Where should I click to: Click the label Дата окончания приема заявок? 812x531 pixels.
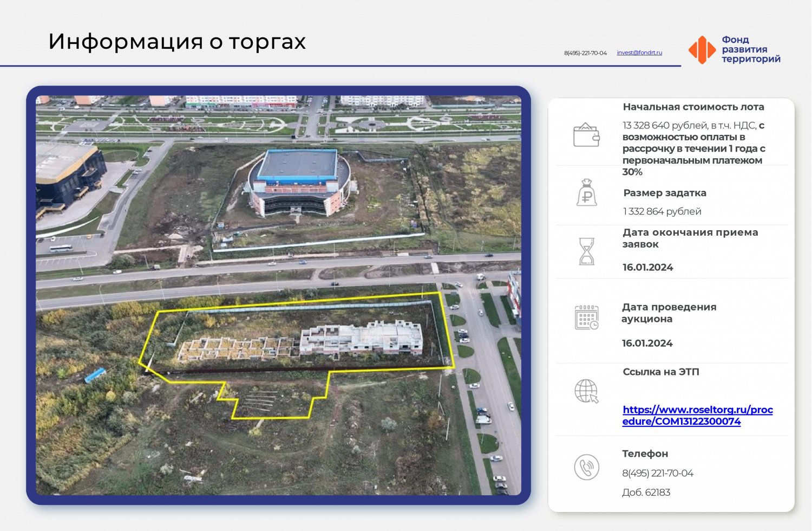click(690, 238)
